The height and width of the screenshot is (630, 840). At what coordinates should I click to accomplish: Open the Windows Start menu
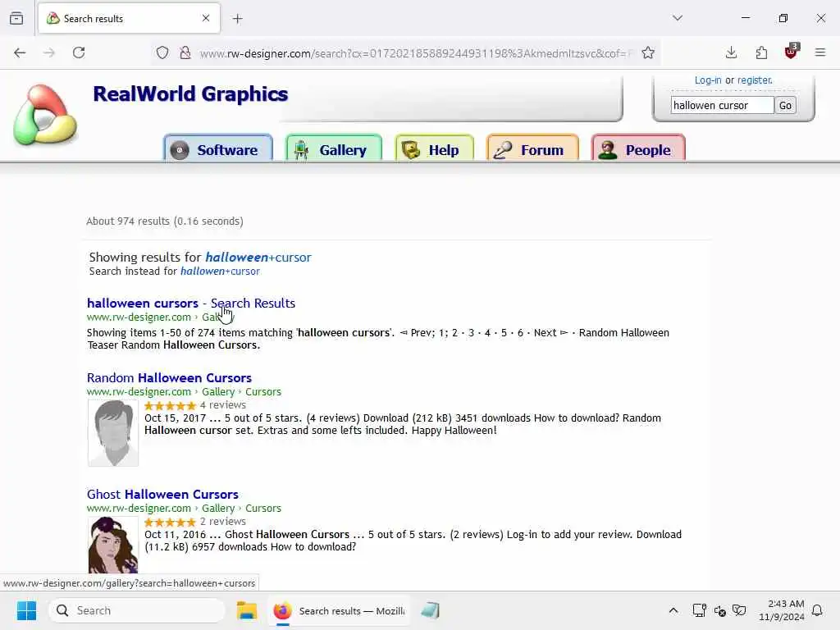point(26,610)
